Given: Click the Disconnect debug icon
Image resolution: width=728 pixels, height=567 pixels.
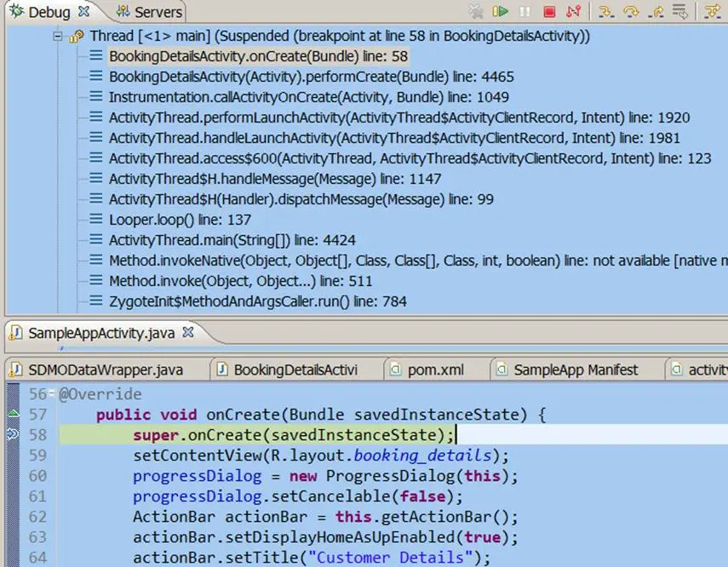Looking at the screenshot, I should pos(574,11).
